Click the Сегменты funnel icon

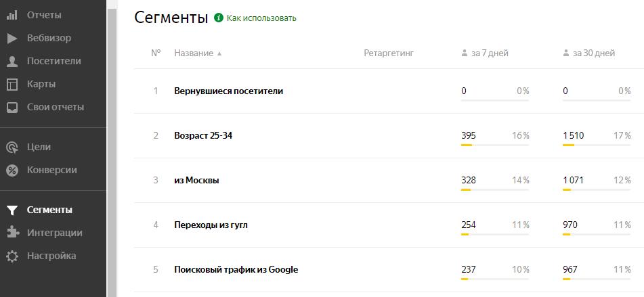tap(12, 210)
